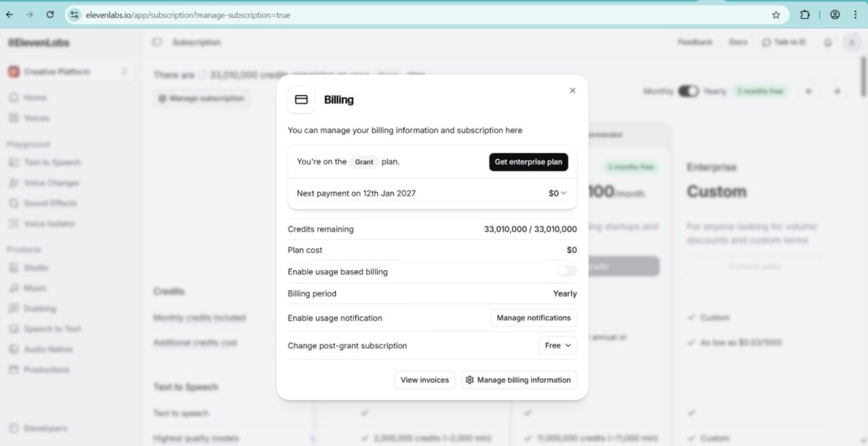
Task: Enable usage based billing toggle
Action: [x=567, y=271]
